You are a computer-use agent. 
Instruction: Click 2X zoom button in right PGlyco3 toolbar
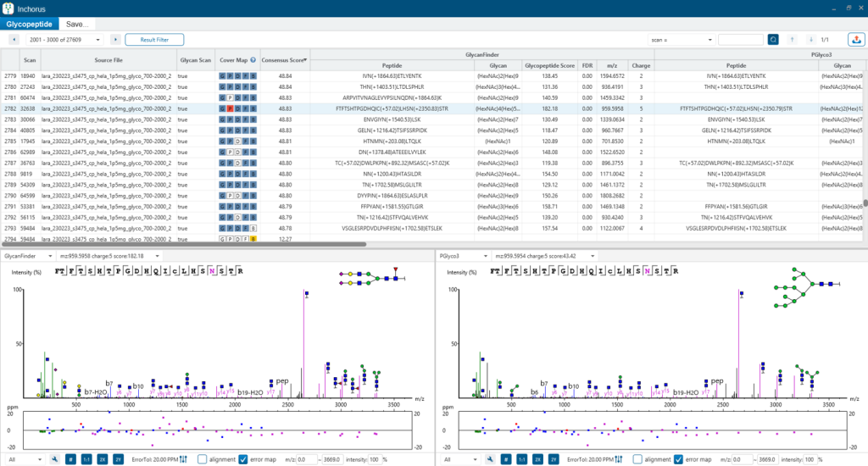tap(537, 459)
